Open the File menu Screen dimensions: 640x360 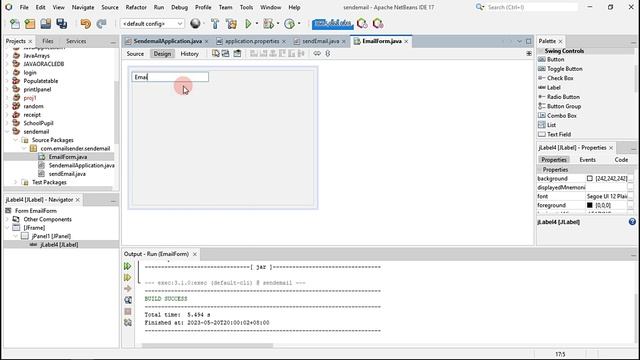point(24,7)
